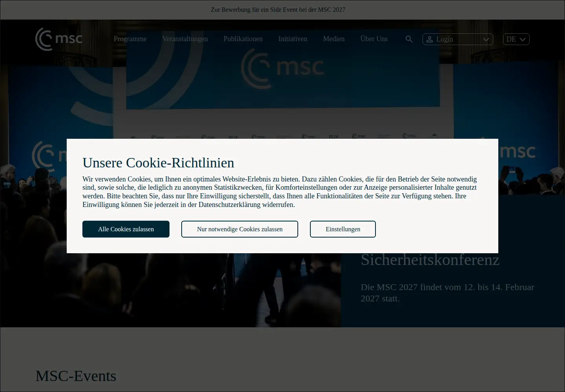The height and width of the screenshot is (392, 565).
Task: Click the MSC-Events section heading
Action: pyautogui.click(x=76, y=376)
